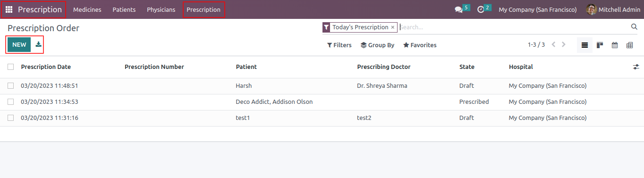Expand the Filters dropdown
The width and height of the screenshot is (644, 178).
coord(339,45)
